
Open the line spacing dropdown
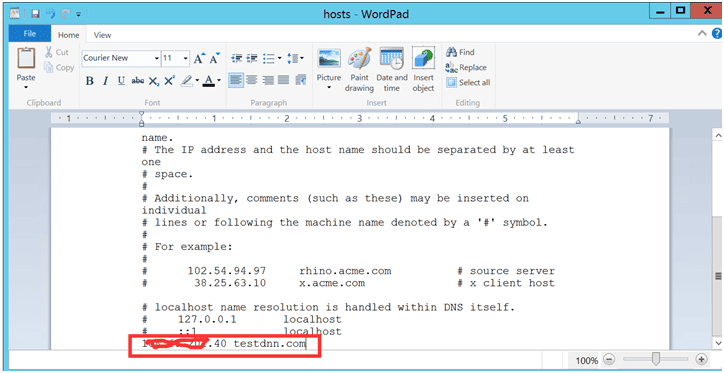pyautogui.click(x=296, y=58)
